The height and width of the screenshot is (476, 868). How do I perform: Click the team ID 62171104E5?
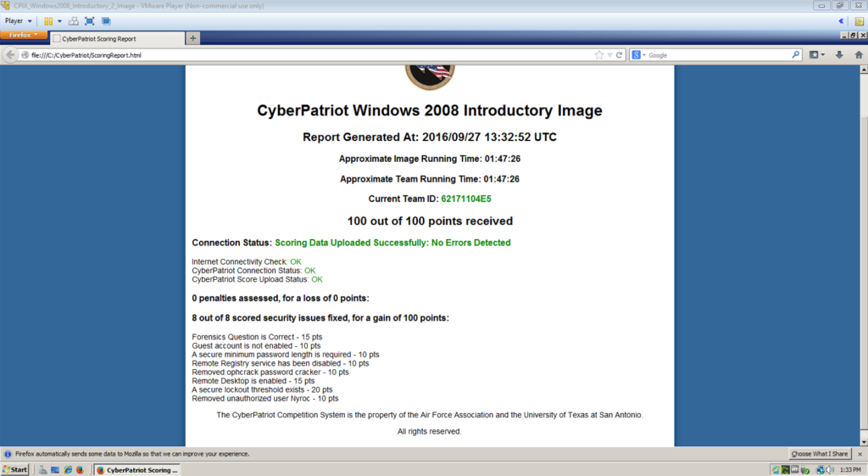(x=466, y=199)
